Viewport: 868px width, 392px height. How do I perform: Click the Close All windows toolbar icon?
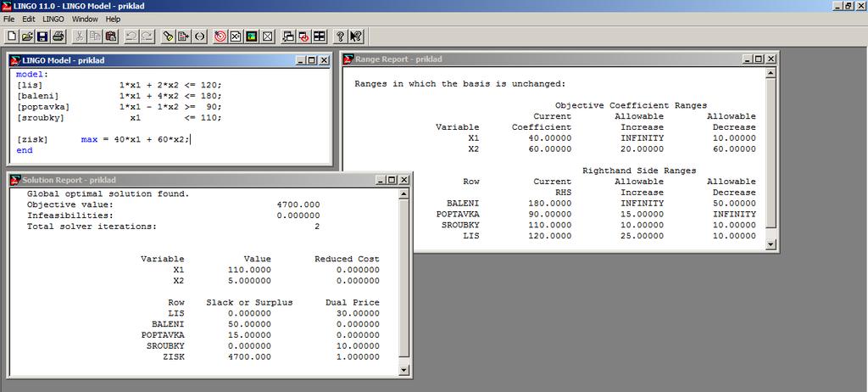(x=304, y=36)
